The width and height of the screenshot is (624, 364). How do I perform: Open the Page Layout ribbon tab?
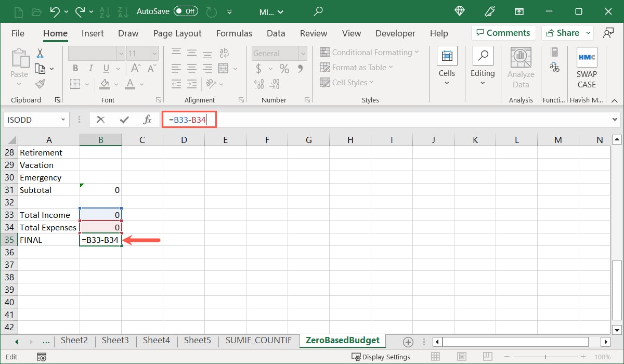[177, 33]
